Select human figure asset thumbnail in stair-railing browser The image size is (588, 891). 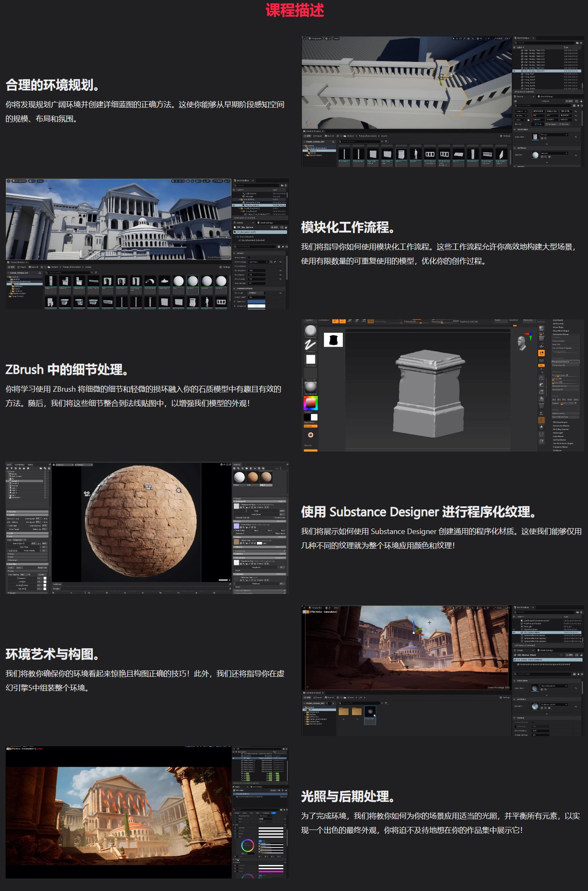pos(416,154)
